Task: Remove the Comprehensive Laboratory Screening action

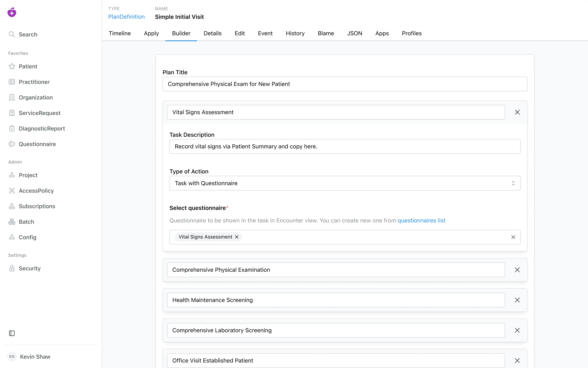Action: pyautogui.click(x=517, y=330)
